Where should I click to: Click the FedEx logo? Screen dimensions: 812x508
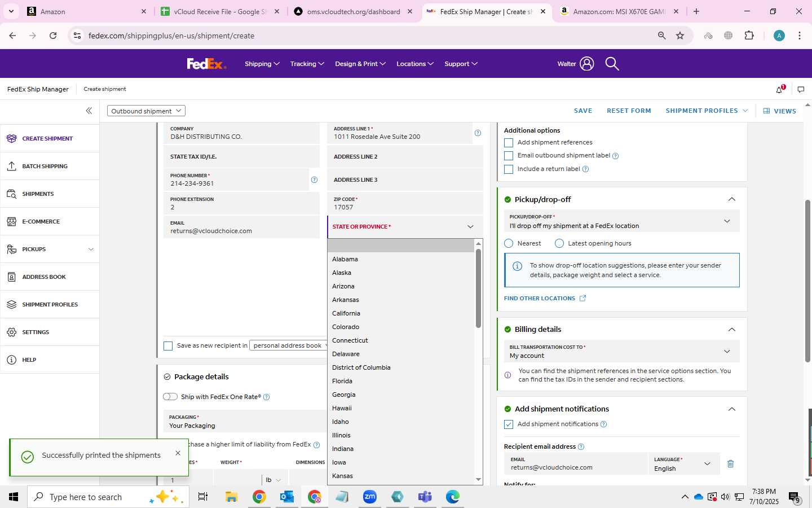[x=206, y=64]
